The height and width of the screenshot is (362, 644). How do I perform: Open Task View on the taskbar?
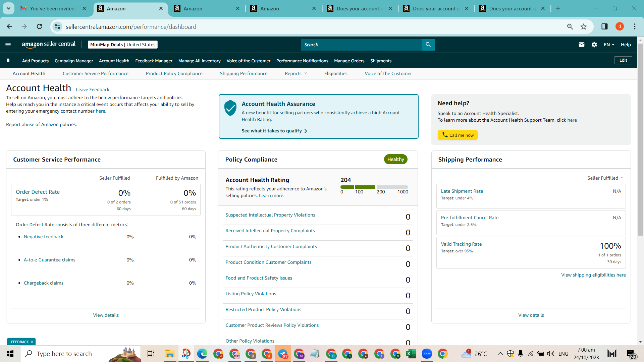pyautogui.click(x=151, y=354)
